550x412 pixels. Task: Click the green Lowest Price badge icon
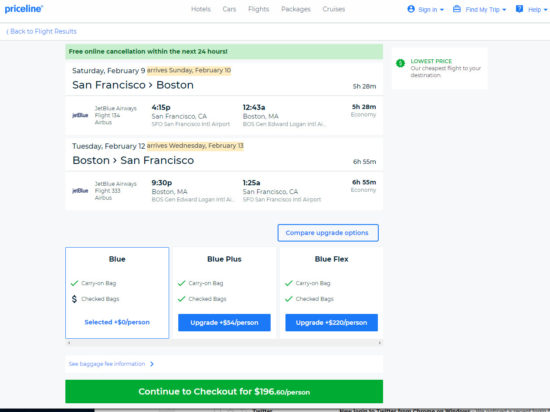[400, 63]
